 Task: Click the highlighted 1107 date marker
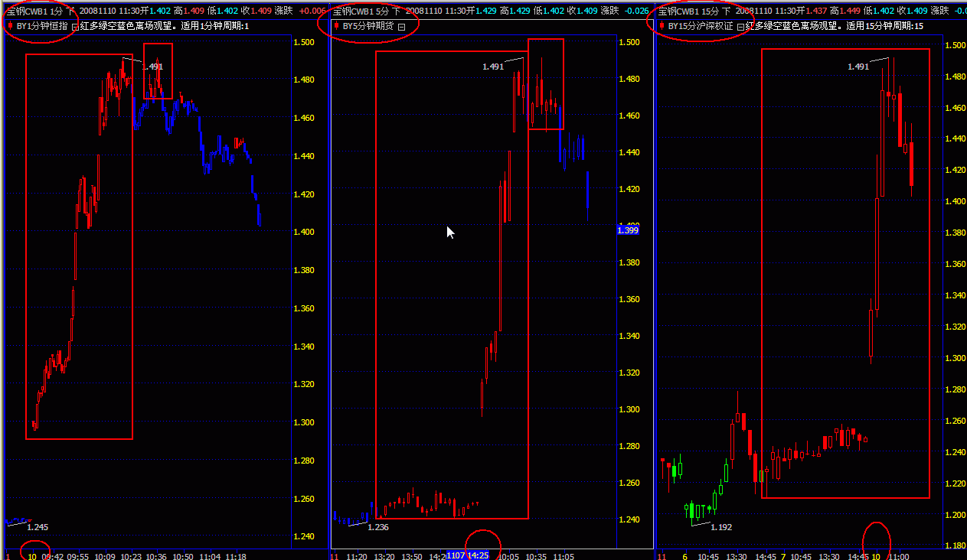(x=456, y=555)
